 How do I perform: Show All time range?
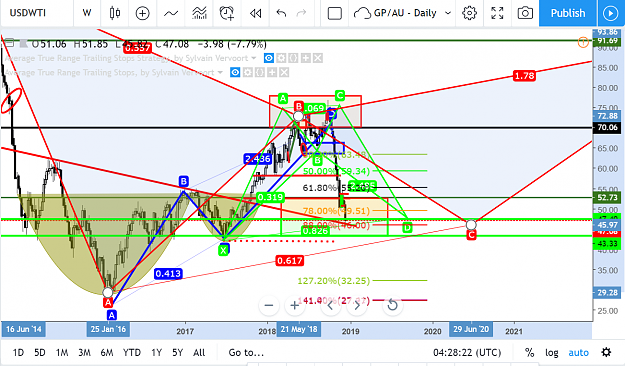[x=199, y=352]
